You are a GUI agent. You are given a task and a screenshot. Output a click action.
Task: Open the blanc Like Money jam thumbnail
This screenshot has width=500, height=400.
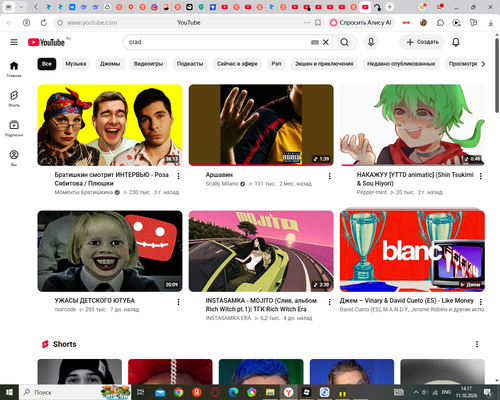412,251
